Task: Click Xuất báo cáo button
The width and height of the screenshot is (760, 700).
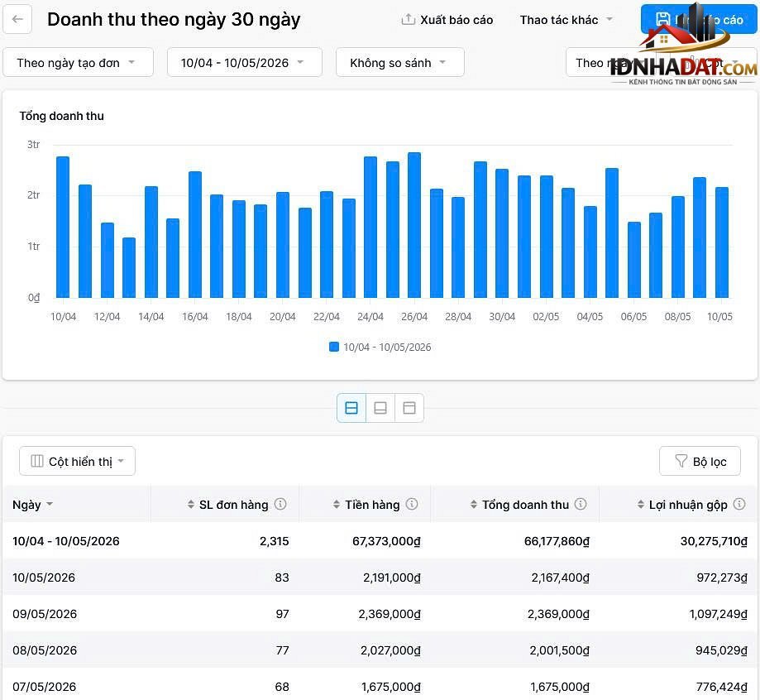Action: click(x=447, y=20)
